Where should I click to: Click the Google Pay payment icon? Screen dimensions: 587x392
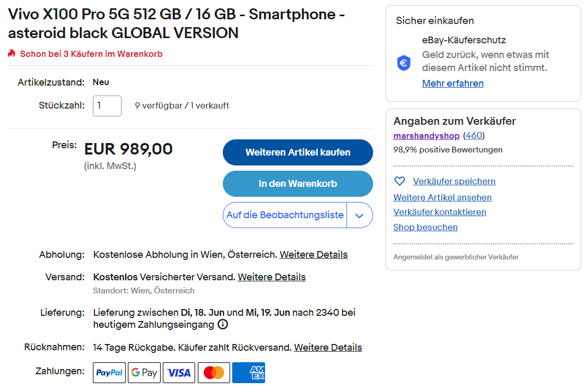click(x=144, y=373)
